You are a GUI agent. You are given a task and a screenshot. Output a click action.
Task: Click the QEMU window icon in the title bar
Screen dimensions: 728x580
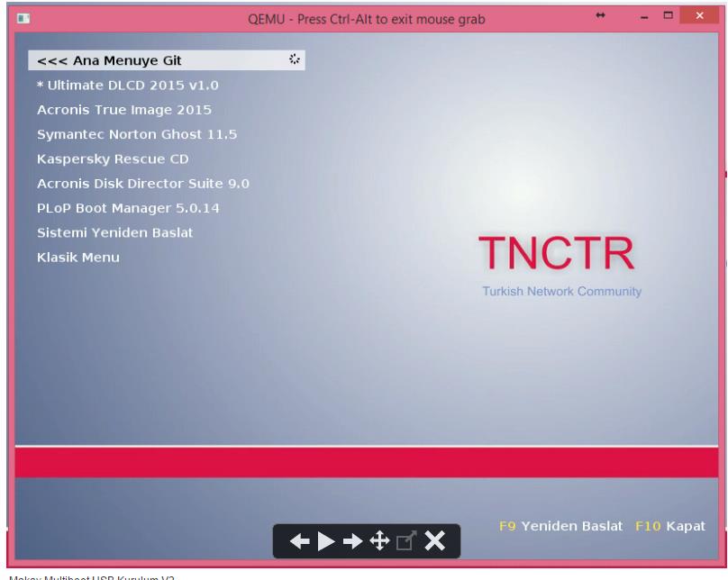[x=23, y=19]
